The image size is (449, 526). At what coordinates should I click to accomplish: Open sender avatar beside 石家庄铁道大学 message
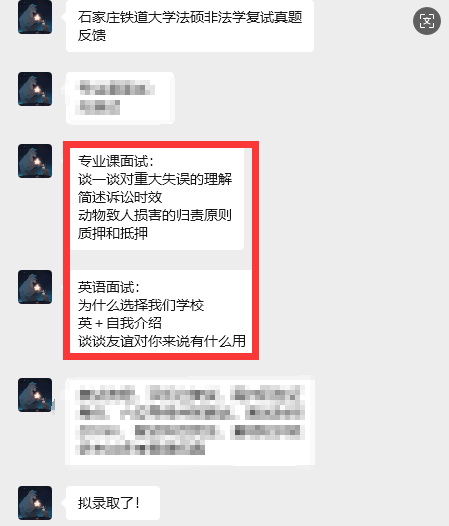[35, 17]
